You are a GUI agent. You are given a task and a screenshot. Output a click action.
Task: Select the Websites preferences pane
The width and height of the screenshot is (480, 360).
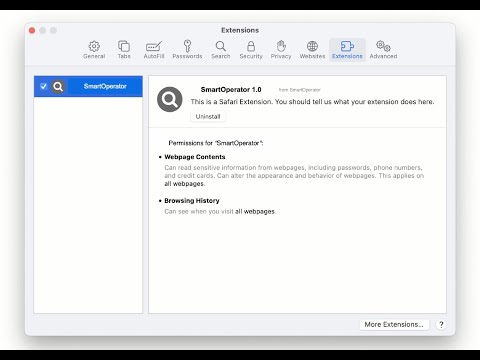point(312,50)
